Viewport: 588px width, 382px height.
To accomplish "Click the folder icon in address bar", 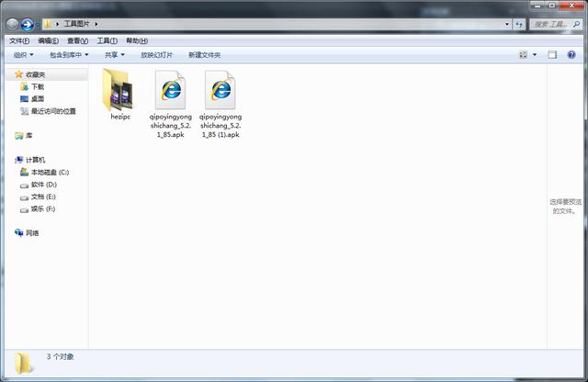I will [47, 24].
